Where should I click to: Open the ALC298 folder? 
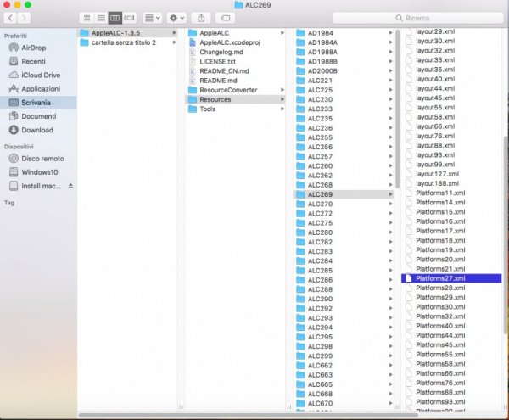344,346
